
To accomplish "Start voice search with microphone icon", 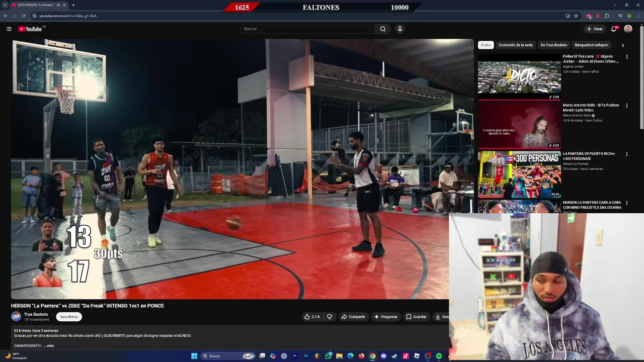I will pyautogui.click(x=400, y=29).
